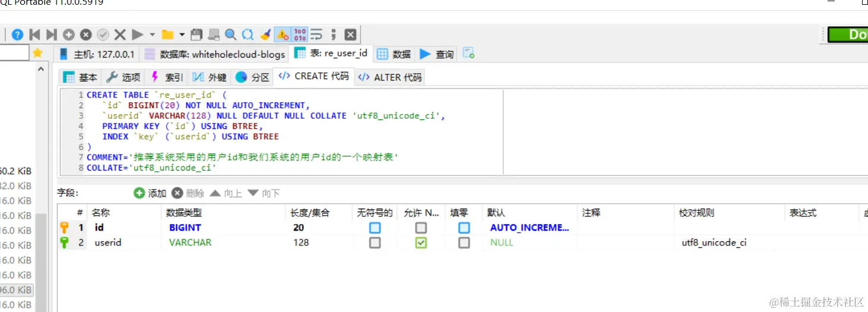
Task: Click the green Donate button
Action: [x=848, y=34]
